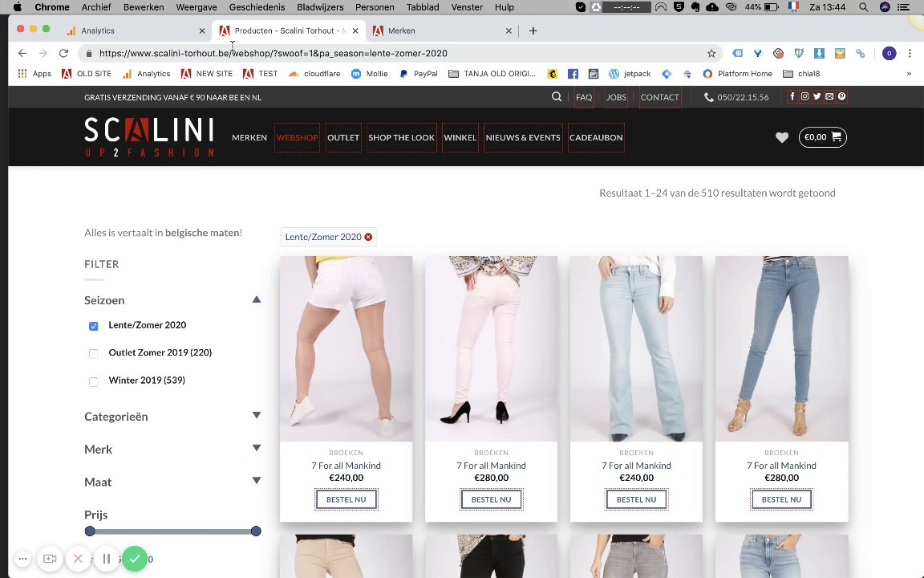The image size is (924, 578).
Task: Open the FAQ link in top bar
Action: tap(584, 97)
